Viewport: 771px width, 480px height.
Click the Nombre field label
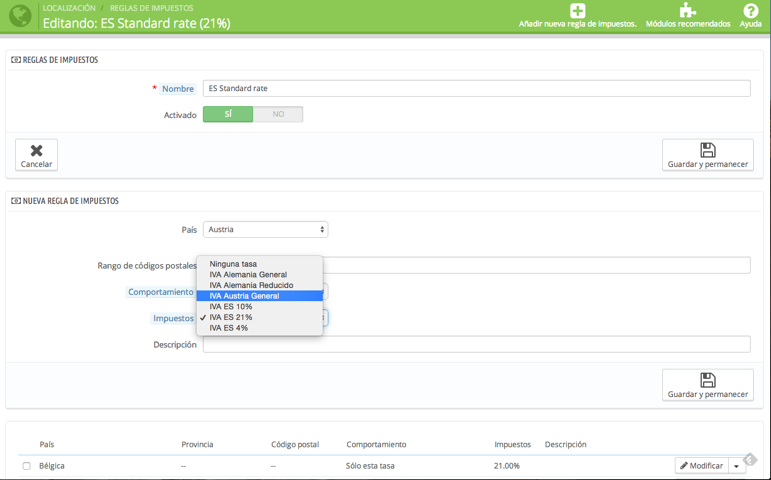click(x=178, y=89)
